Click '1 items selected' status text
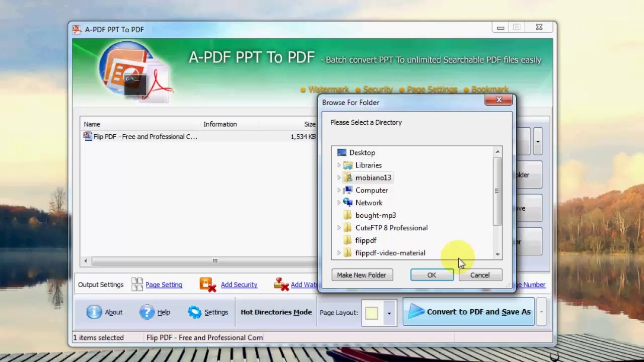This screenshot has width=644, height=362. pos(99,337)
